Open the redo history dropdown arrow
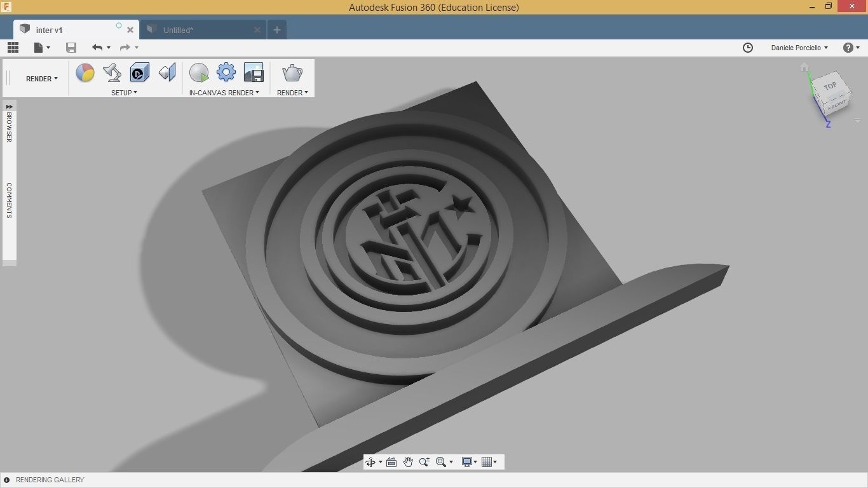868x488 pixels. (137, 48)
